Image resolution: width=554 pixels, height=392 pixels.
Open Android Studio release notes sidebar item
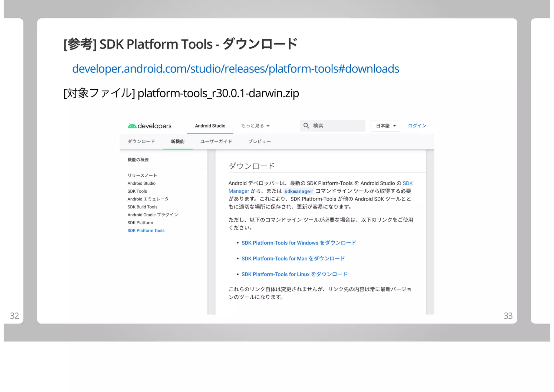tap(141, 183)
